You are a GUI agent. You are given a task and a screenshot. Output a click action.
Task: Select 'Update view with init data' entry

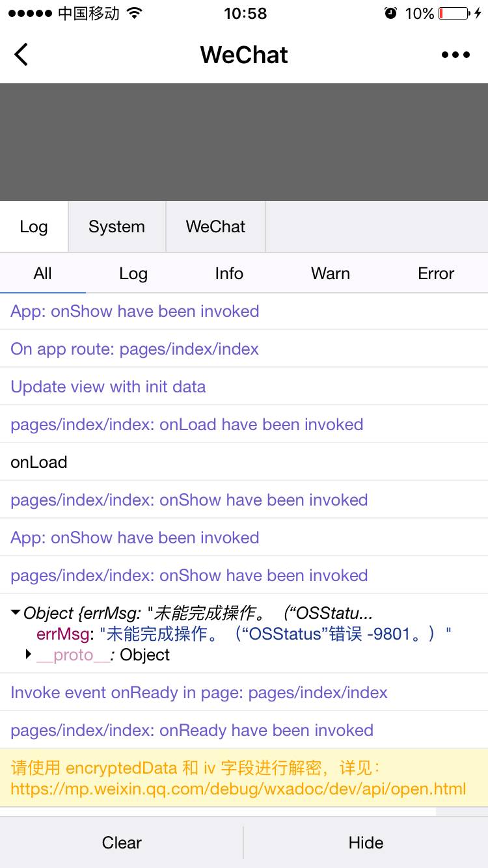tap(244, 387)
